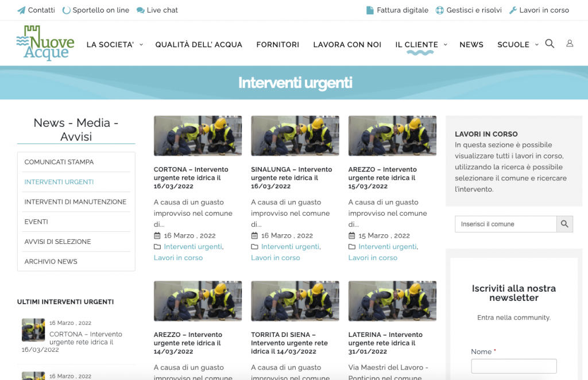Screen dimensions: 588x380
Task: Click folder icon on Cortona post
Action: coord(157,247)
